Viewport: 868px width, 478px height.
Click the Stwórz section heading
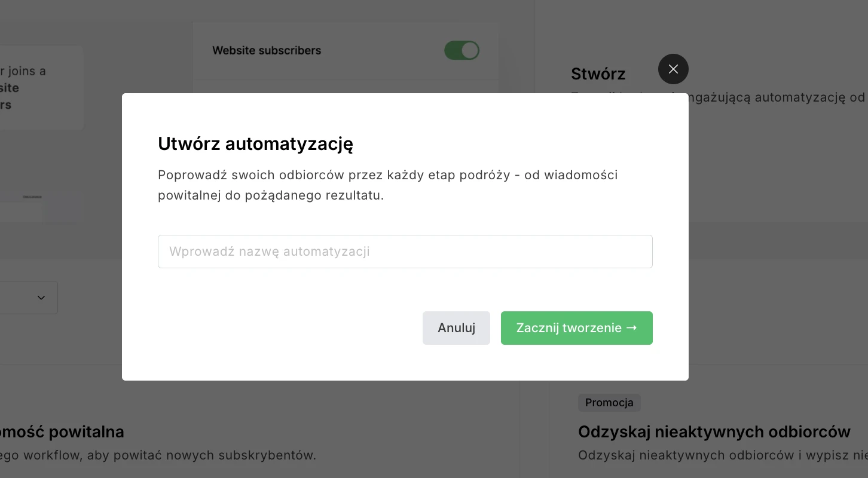coord(598,73)
